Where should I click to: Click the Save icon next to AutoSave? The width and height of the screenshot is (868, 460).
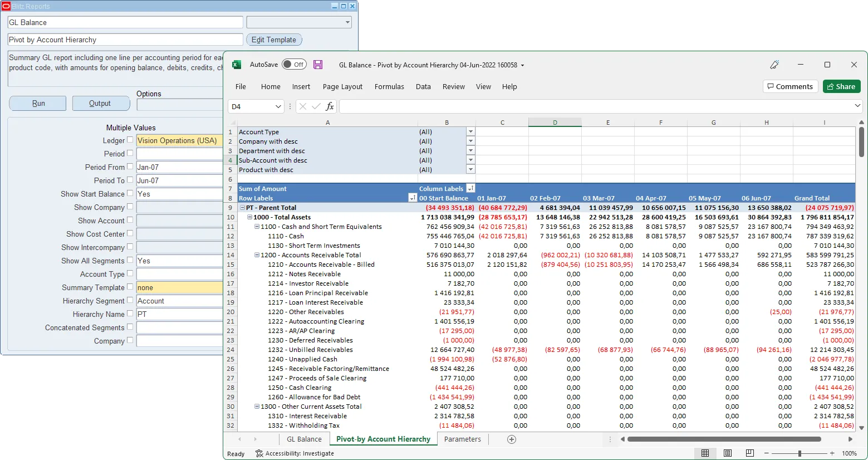[318, 65]
